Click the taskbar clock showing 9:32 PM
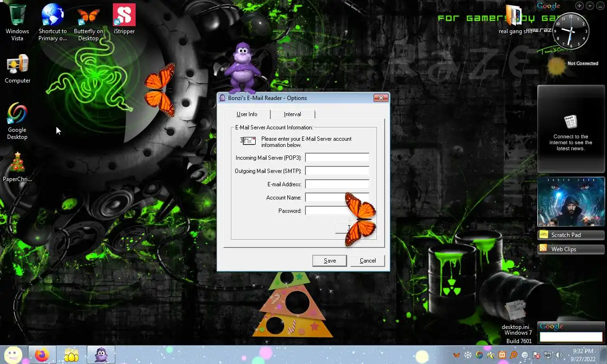The width and height of the screenshot is (607, 364). 583,355
